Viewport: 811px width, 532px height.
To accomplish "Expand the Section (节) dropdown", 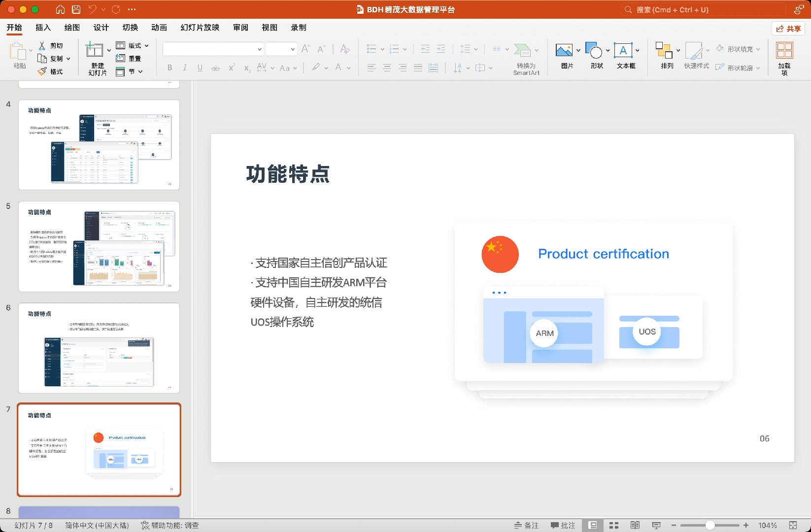I will pos(140,71).
